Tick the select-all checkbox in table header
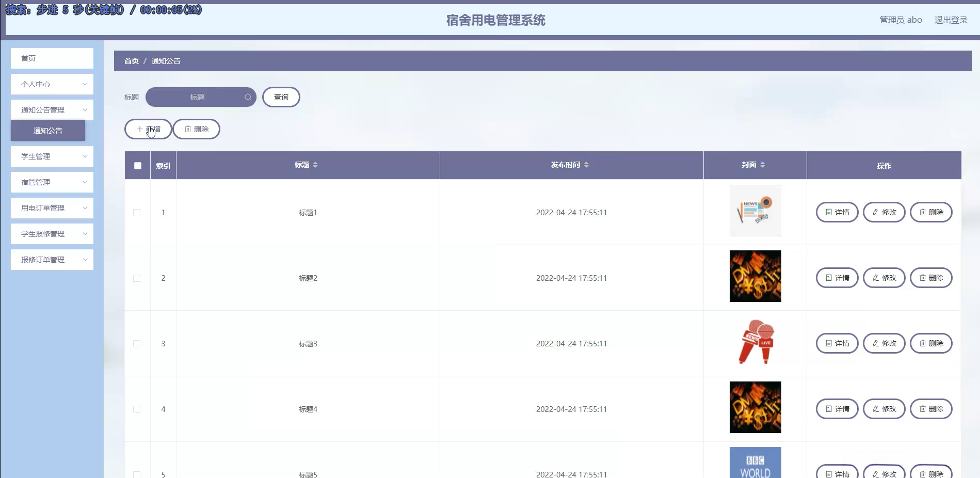Screen dimensions: 980x478 point(138,166)
